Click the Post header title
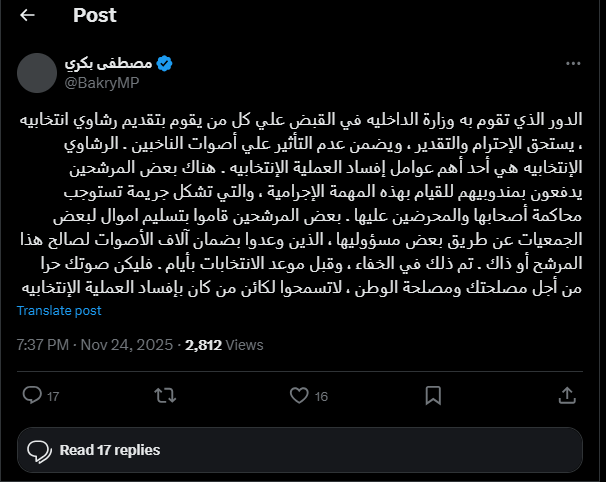606x482 pixels. [95, 15]
